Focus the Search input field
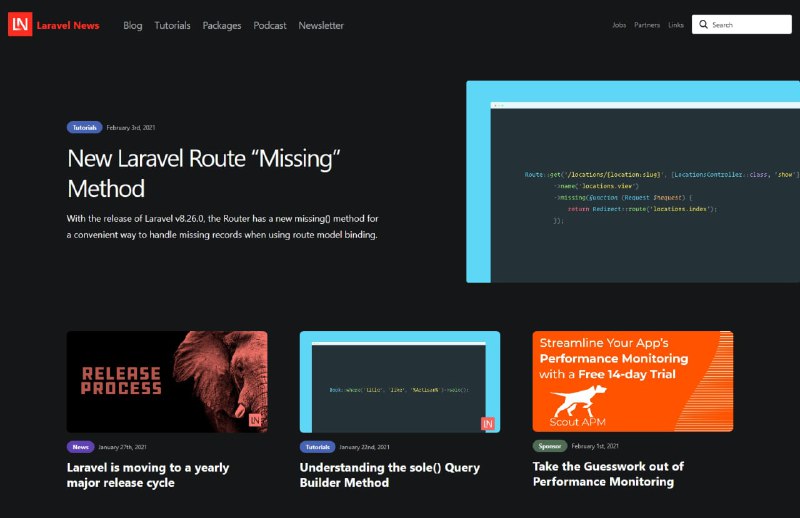The image size is (800, 518). (741, 24)
